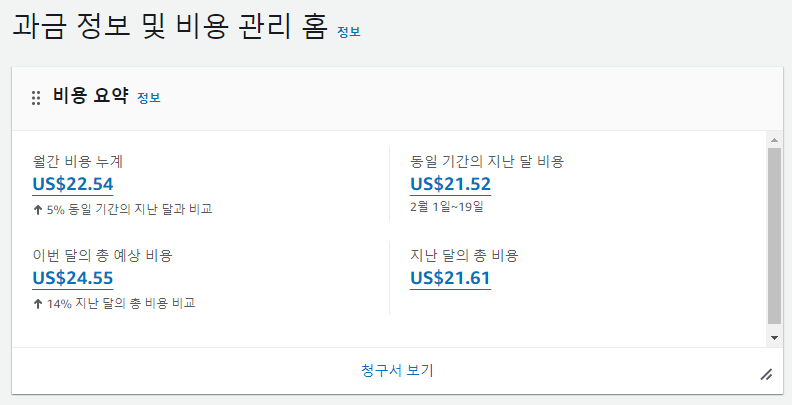Click 청구서 보기 to view bills
The height and width of the screenshot is (405, 792).
coord(397,370)
